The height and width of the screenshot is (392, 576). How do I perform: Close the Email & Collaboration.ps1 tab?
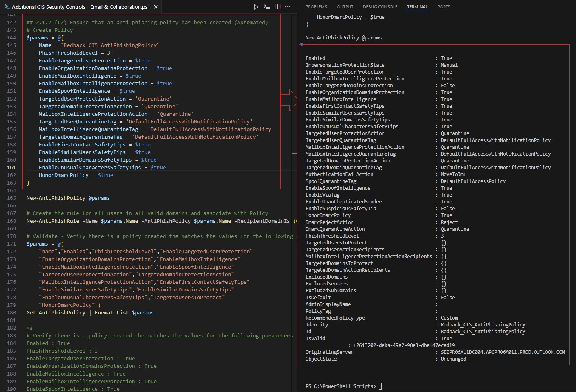point(156,7)
